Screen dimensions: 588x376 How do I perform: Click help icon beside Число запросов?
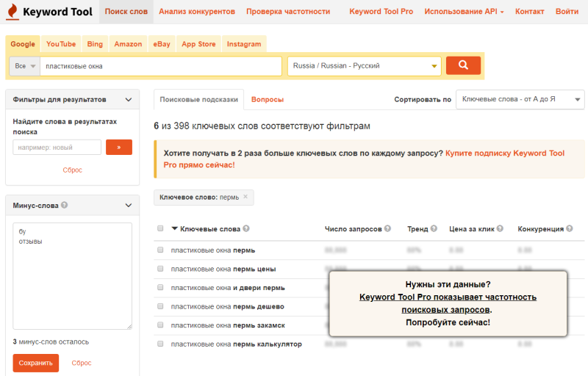point(387,228)
